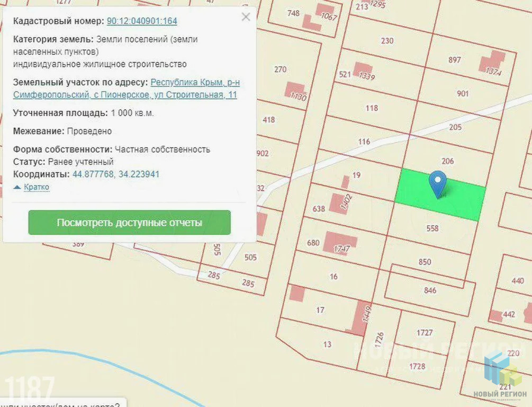The image size is (532, 407).
Task: Select the parcel labeled 1727
Action: (x=424, y=333)
